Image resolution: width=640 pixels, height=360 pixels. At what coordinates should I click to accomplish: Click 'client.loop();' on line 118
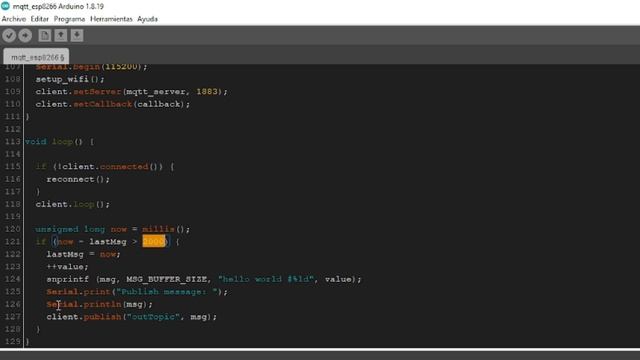73,204
